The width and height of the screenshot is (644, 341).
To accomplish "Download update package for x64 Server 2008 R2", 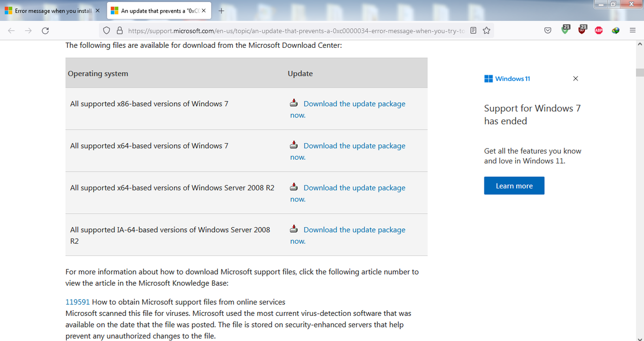I will pyautogui.click(x=348, y=193).
